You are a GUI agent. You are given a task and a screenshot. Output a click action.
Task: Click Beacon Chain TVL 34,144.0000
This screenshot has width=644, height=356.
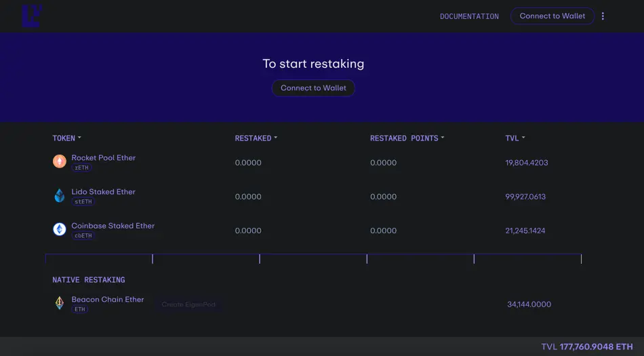[x=529, y=304]
